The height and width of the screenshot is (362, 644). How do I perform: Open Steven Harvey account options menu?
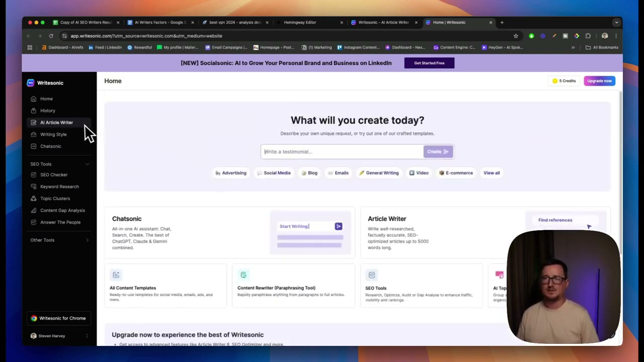click(87, 336)
